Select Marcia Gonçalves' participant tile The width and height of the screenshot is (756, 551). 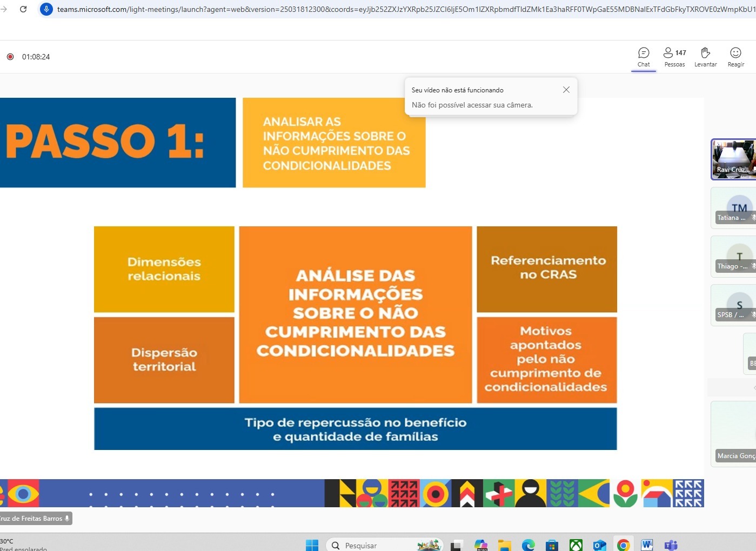coord(734,434)
